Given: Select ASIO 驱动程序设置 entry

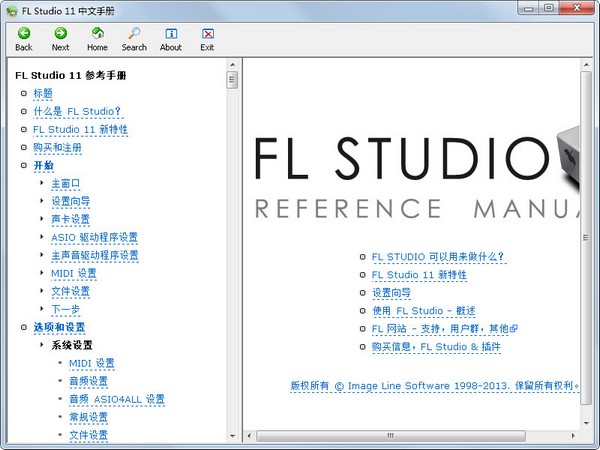Looking at the screenshot, I should point(95,238).
